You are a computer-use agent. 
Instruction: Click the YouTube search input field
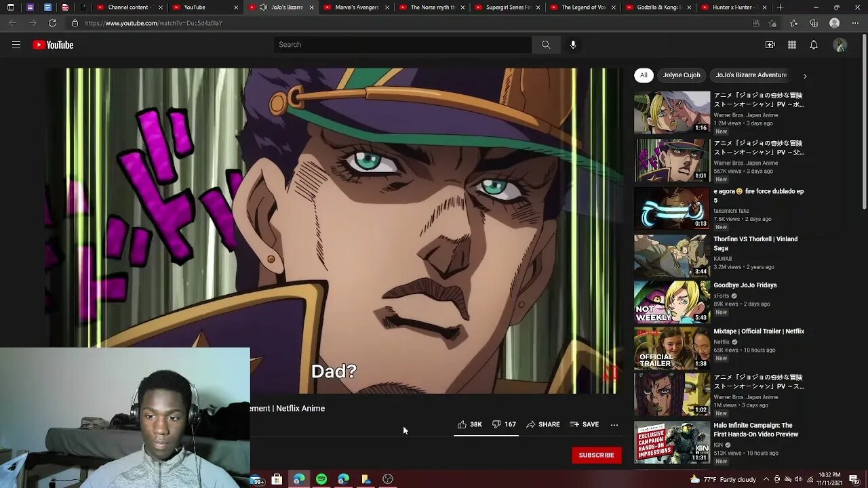point(403,45)
